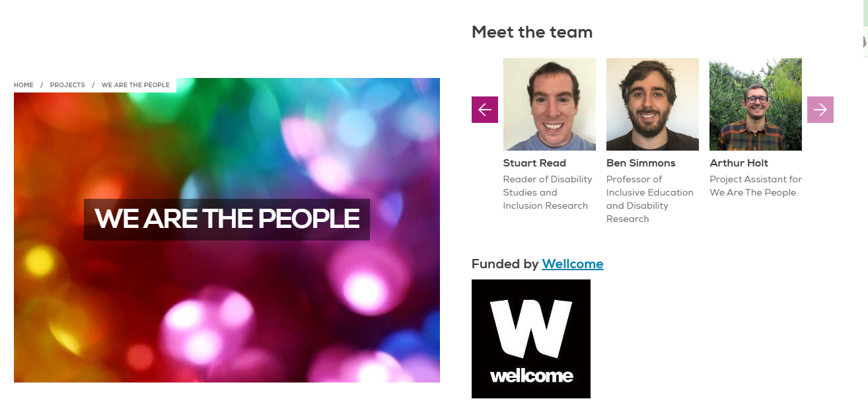Open Arthur Holt's profile photo

(x=755, y=104)
